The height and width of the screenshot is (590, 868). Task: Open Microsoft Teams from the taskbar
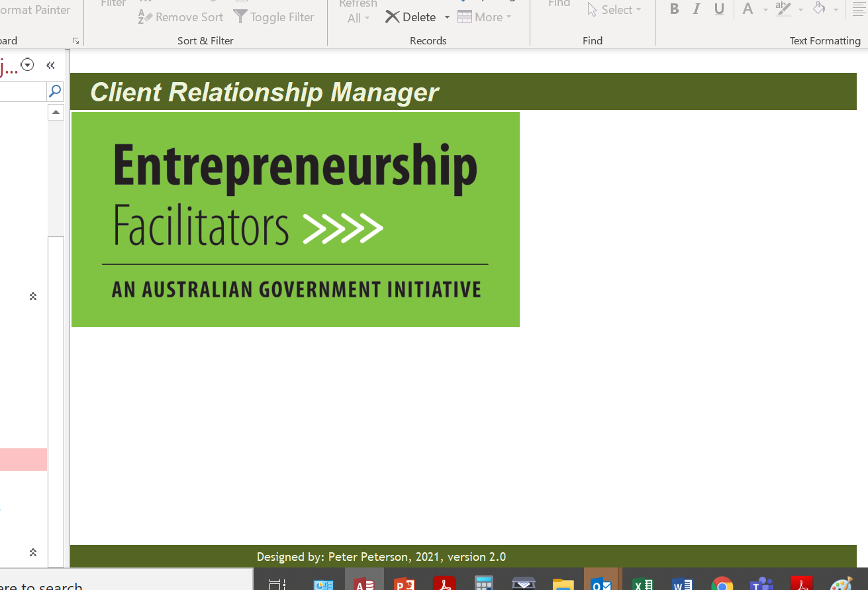[x=761, y=584]
